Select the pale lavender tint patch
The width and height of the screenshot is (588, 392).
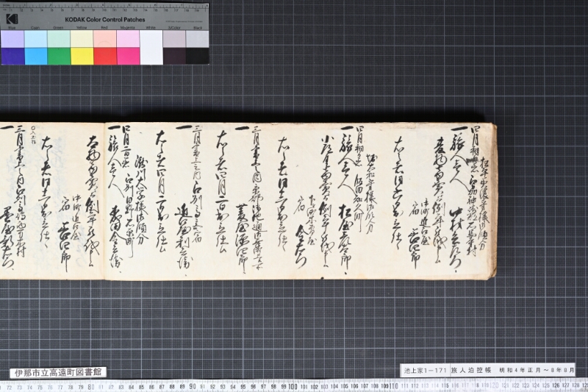pos(12,39)
